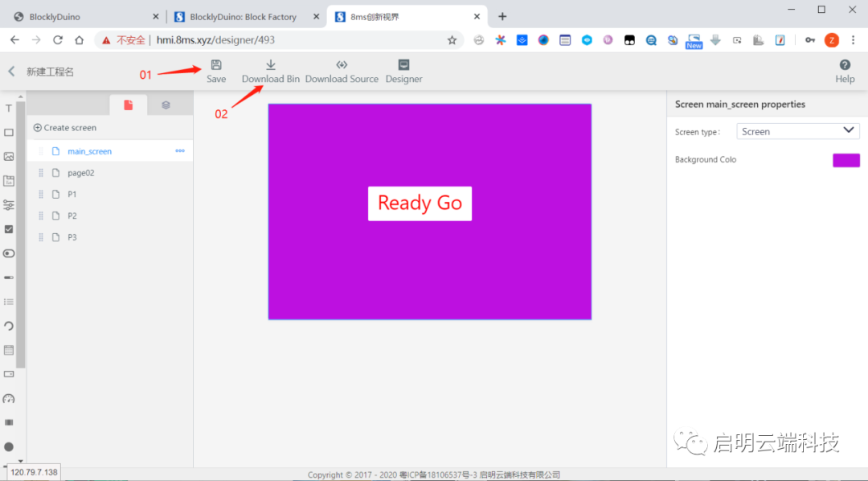Select the bar widget tool
Image resolution: width=868 pixels, height=481 pixels.
coord(9,277)
